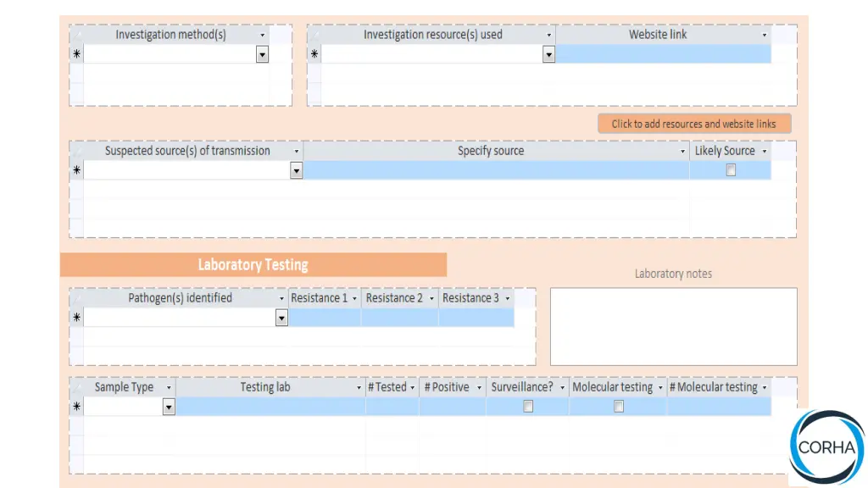
Task: Expand the Investigation resource(s) used combo box
Action: [548, 54]
